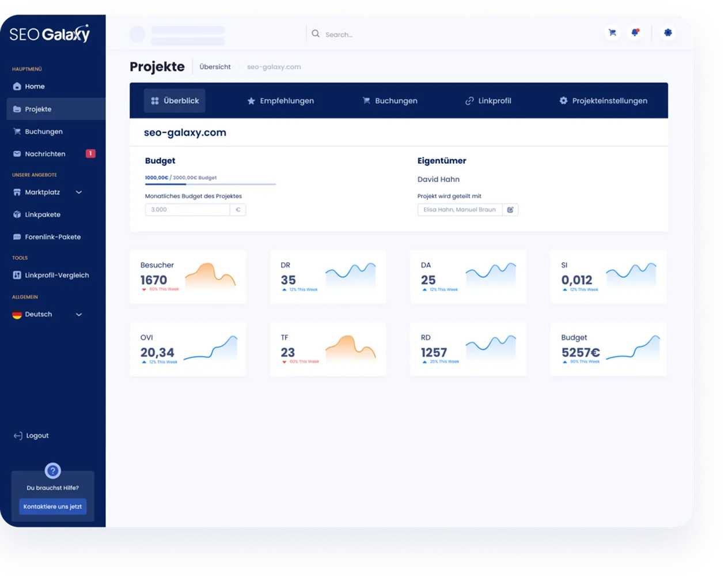Click the Übersicht breadcrumb link
This screenshot has width=728, height=577.
[215, 67]
